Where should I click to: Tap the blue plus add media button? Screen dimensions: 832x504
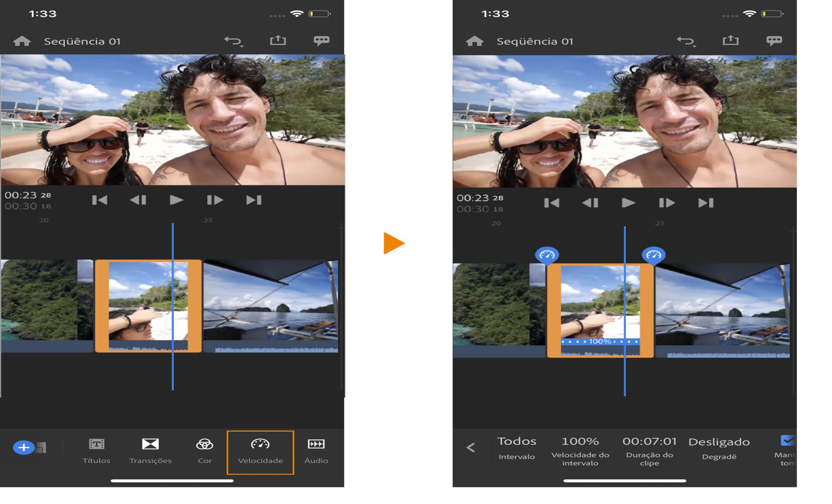[x=24, y=447]
